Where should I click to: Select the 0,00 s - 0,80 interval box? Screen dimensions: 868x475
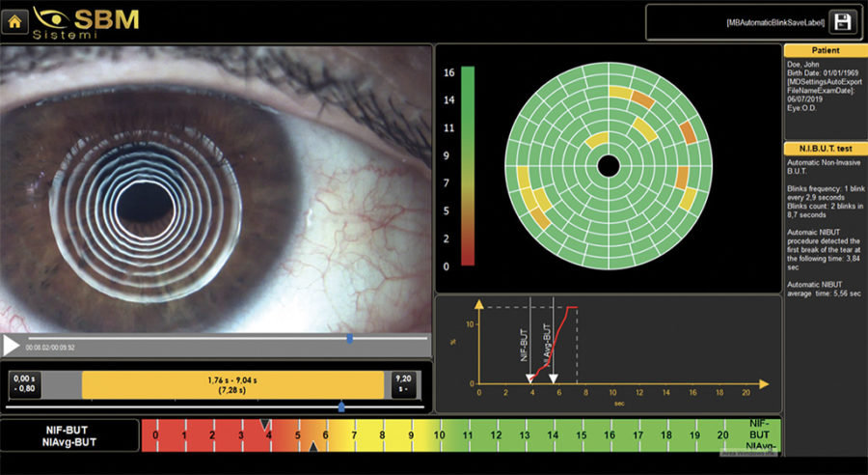coord(25,384)
